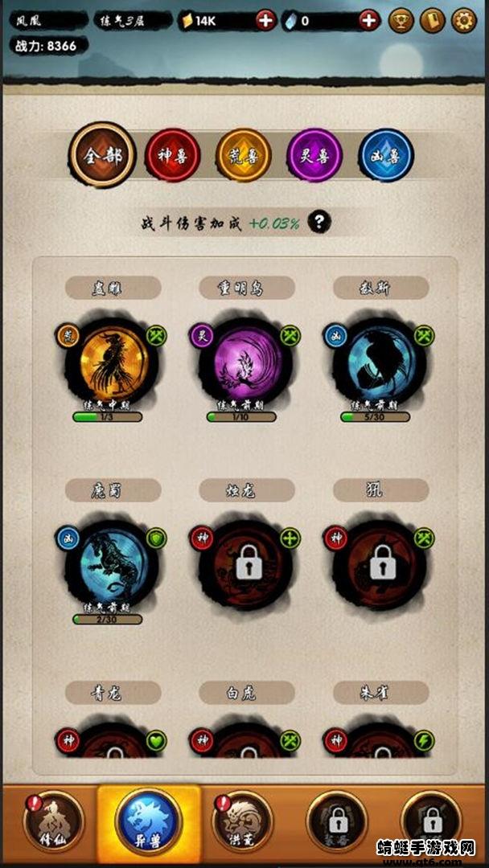This screenshot has width=489, height=868.
Task: Go to 修仙 in the bottom navigation
Action: pyautogui.click(x=54, y=821)
